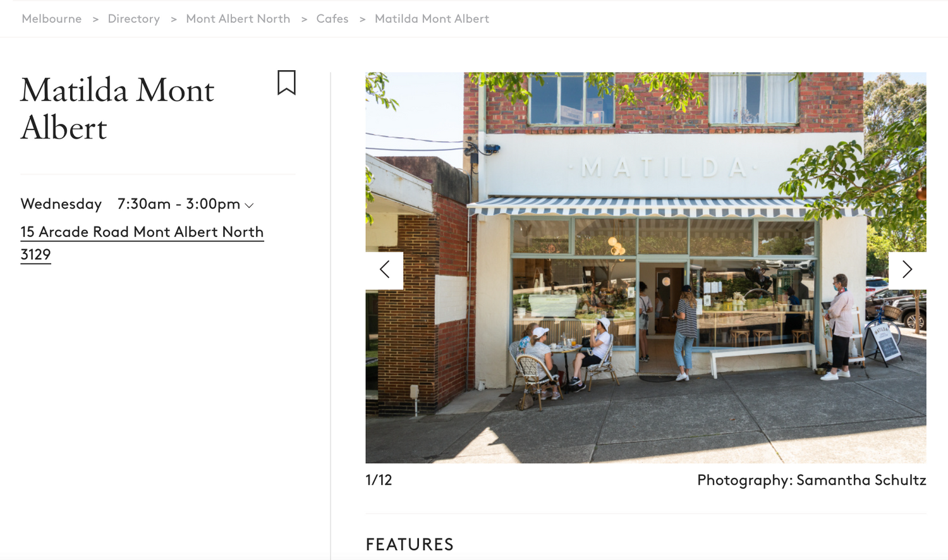Go to the previous photo with the left arrow
Image resolution: width=948 pixels, height=560 pixels.
click(x=384, y=270)
